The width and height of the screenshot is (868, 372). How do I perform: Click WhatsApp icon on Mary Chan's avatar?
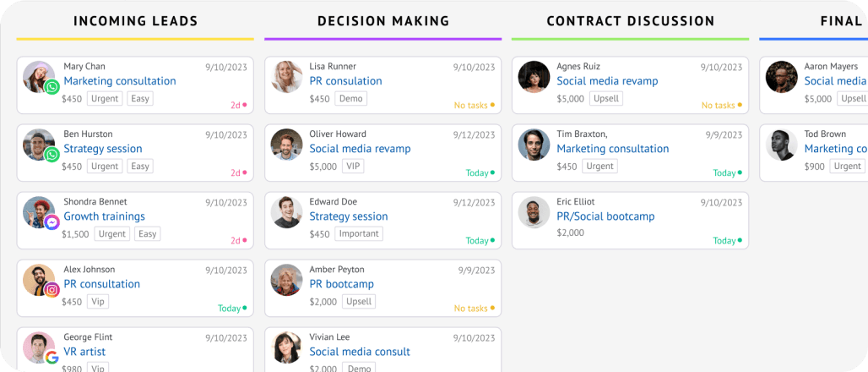coord(52,87)
